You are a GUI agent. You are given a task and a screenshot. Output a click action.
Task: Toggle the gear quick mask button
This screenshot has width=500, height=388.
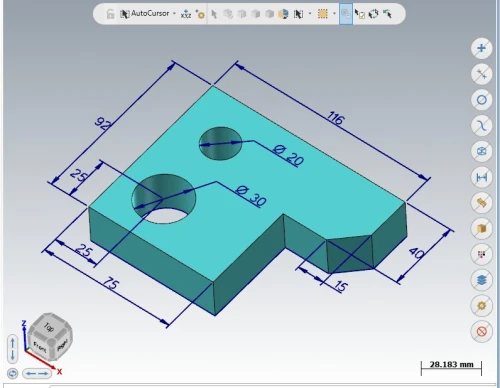pyautogui.click(x=481, y=306)
